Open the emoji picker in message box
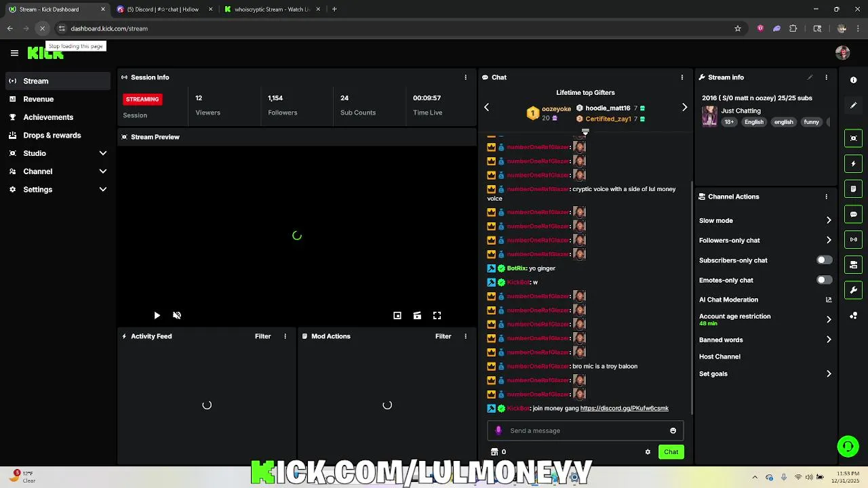This screenshot has width=868, height=488. coord(673,430)
